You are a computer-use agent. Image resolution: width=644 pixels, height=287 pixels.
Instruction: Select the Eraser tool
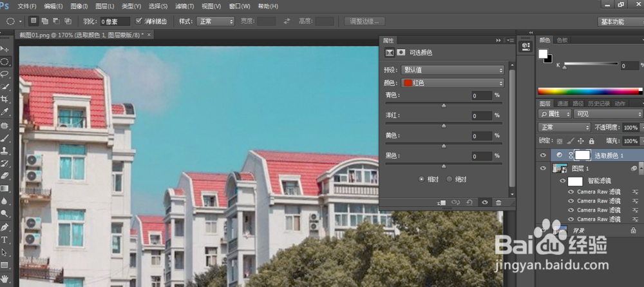(5, 175)
